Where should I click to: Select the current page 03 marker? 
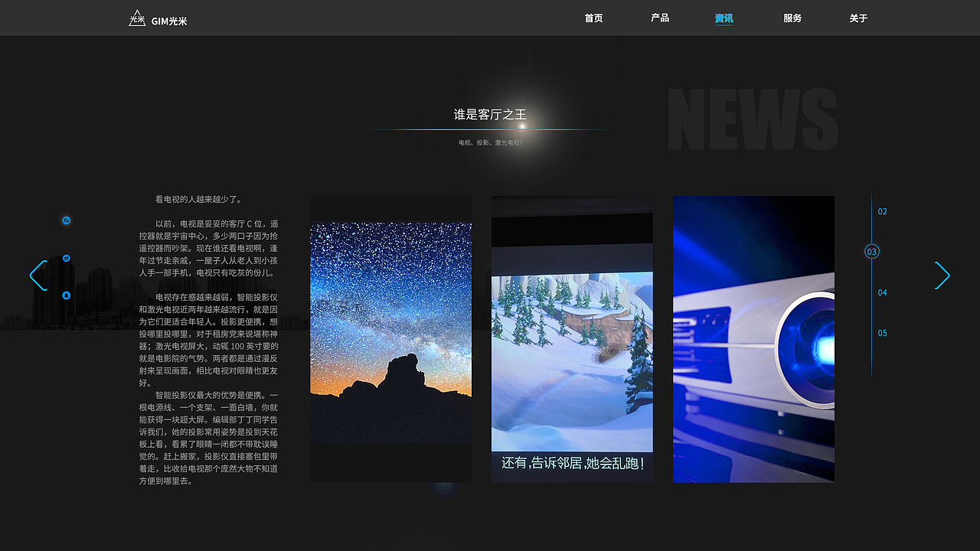point(872,251)
